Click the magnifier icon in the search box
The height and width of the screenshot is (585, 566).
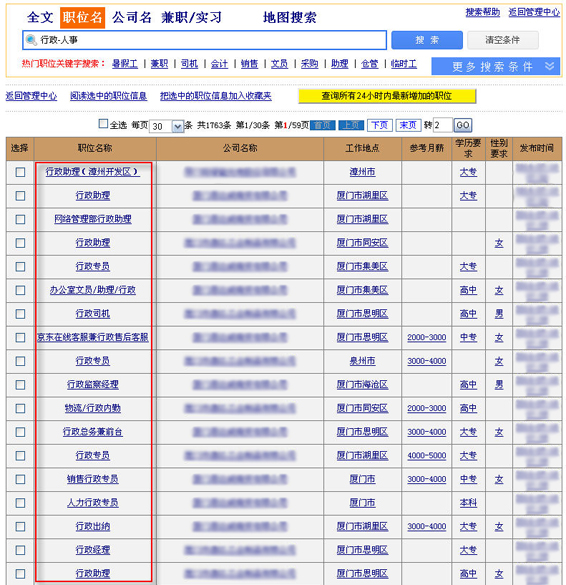[x=32, y=40]
